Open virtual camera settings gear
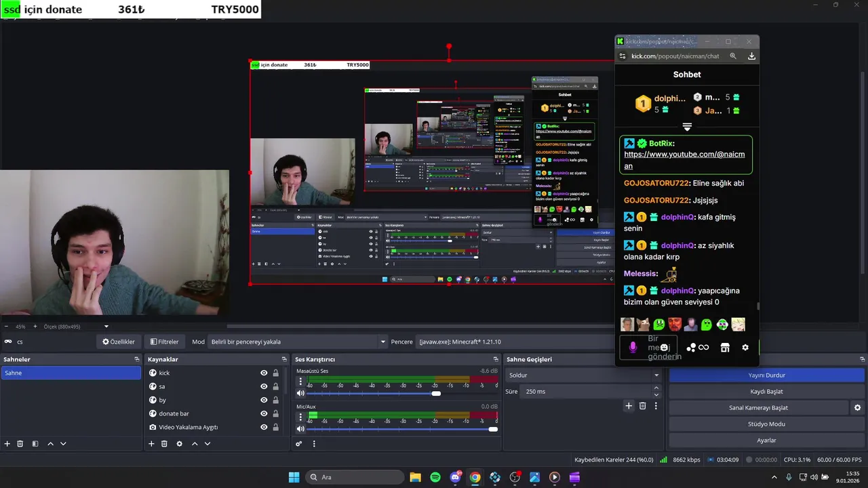868x488 pixels. [x=857, y=408]
